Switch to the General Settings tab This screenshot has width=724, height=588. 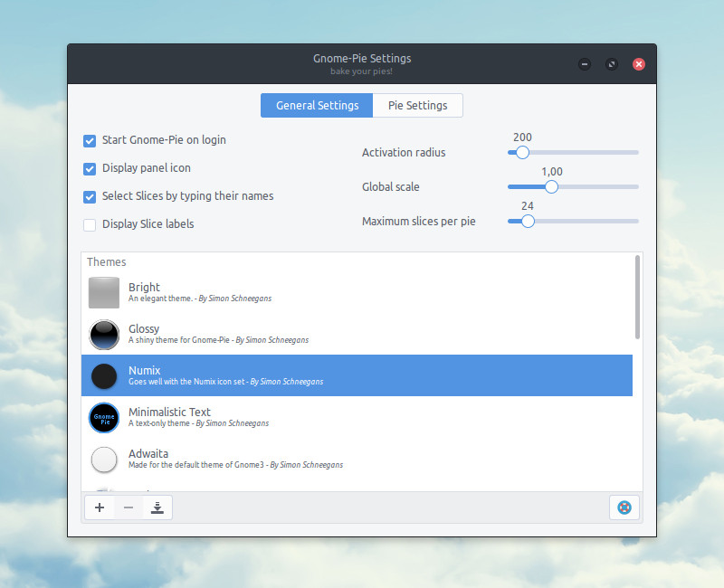(317, 105)
